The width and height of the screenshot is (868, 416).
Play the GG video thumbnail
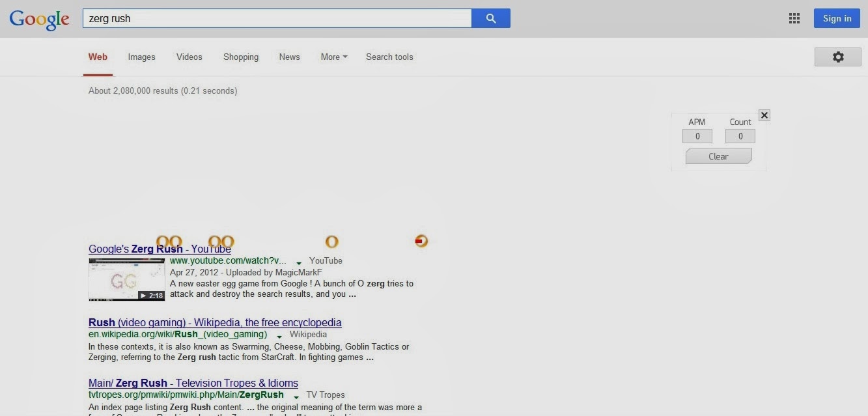[x=127, y=279]
